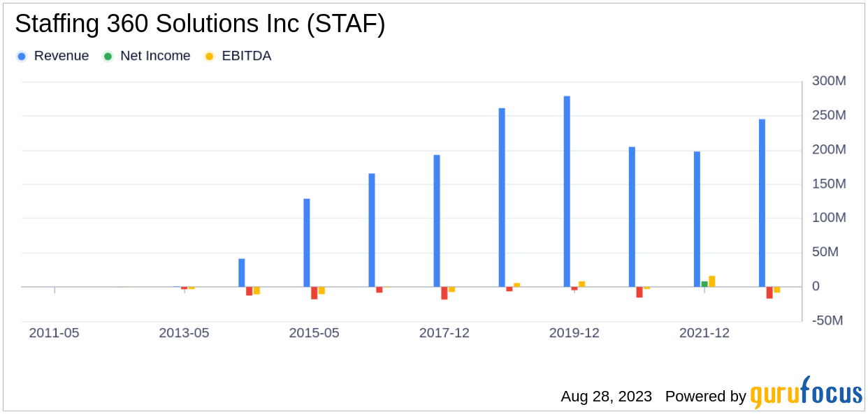Click the 300M y-axis label
This screenshot has height=414, width=868.
click(x=829, y=82)
